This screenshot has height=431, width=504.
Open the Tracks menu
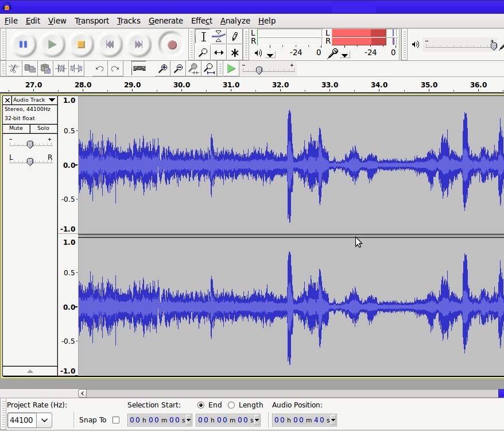(x=129, y=21)
